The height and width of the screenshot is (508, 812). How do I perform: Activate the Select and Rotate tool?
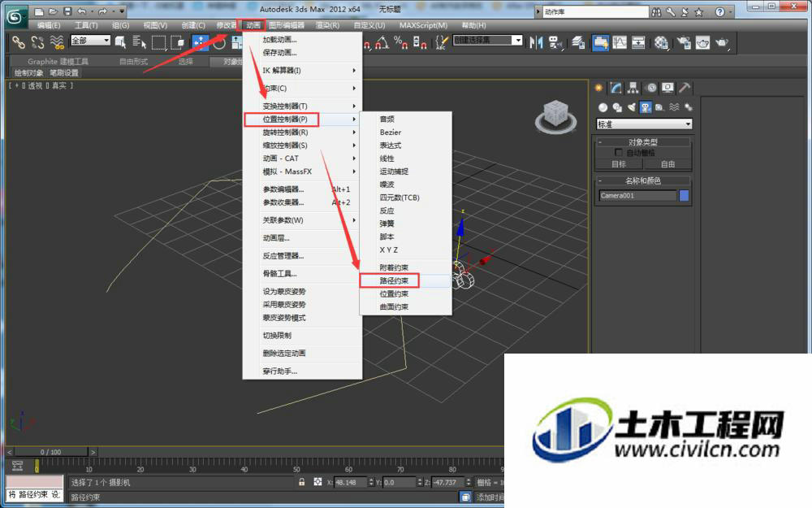click(219, 42)
